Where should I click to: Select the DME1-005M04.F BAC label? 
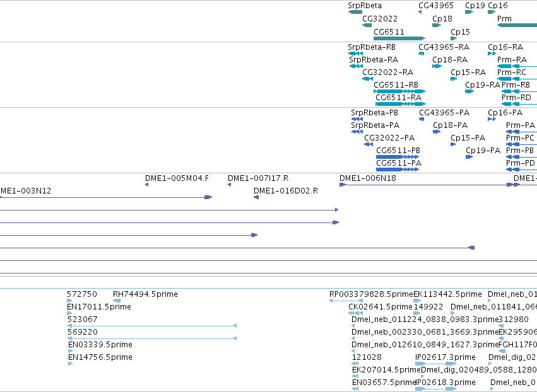pos(177,178)
